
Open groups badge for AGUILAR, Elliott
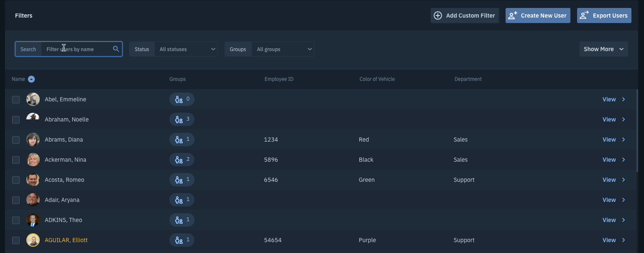pyautogui.click(x=182, y=240)
